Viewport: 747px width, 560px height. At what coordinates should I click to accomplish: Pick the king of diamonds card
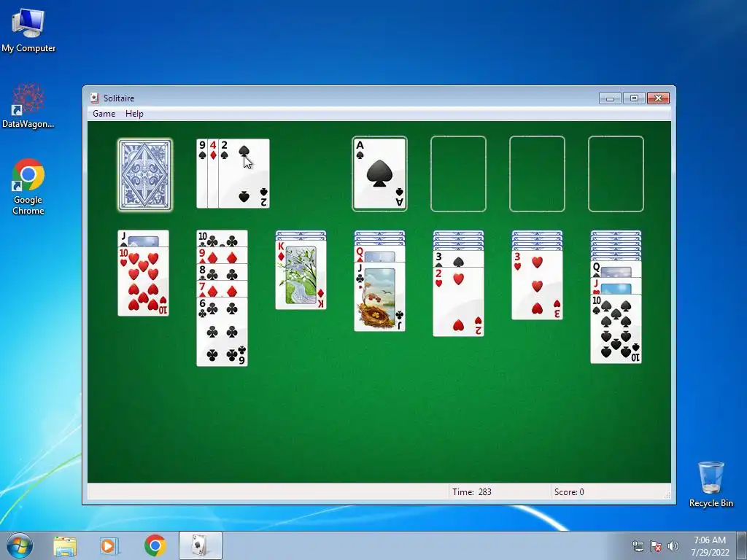(x=301, y=275)
